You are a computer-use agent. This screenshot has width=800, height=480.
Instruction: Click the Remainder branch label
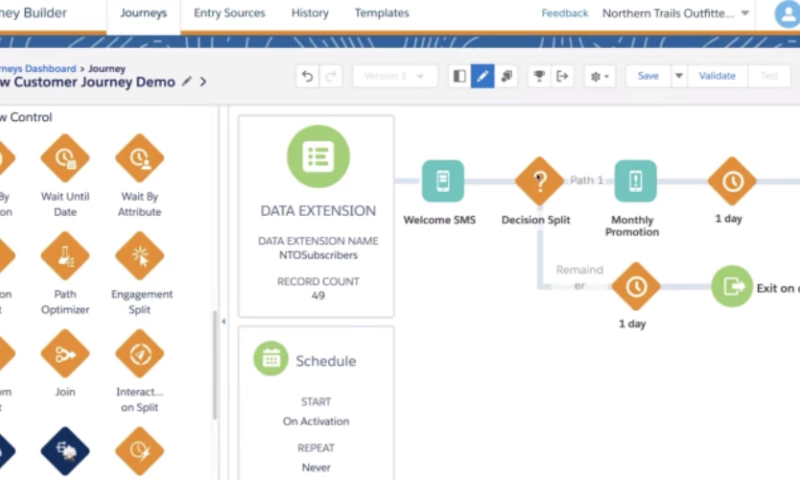click(x=579, y=277)
